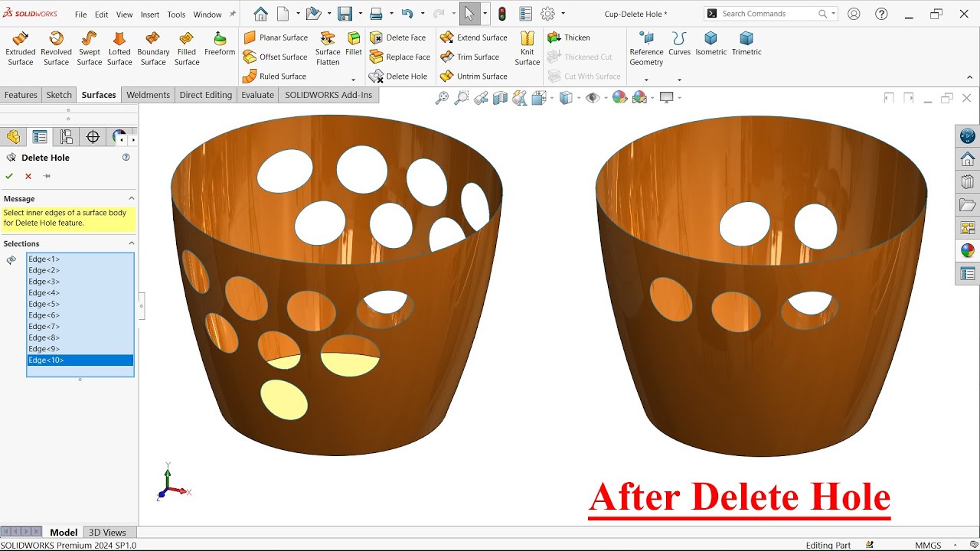This screenshot has width=980, height=551.
Task: Click the Thicken command
Action: pos(569,37)
